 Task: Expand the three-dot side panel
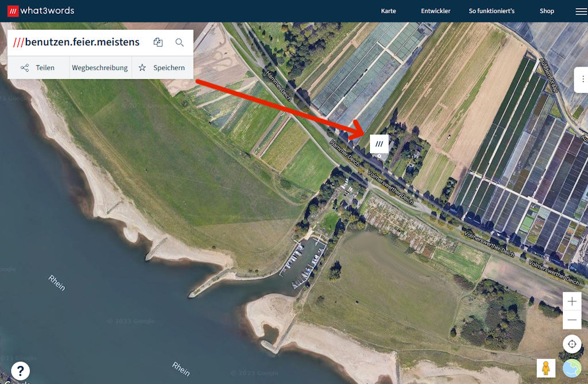point(582,80)
